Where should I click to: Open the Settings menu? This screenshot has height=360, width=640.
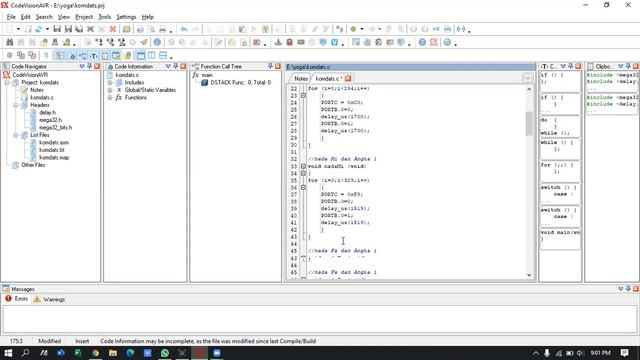pos(126,17)
